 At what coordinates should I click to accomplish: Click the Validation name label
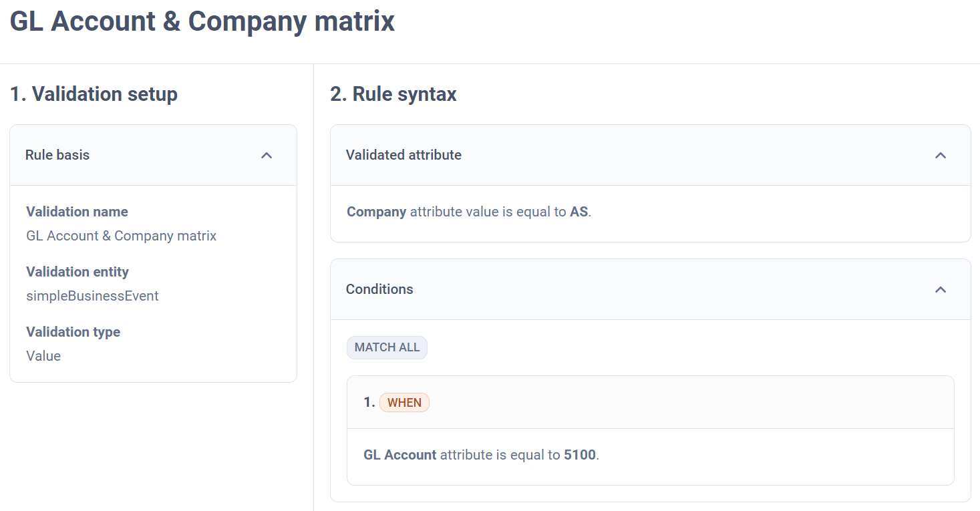tap(77, 212)
